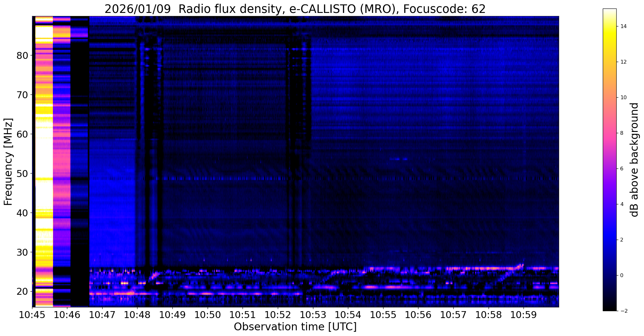Click the 10:50 time tick label

click(x=208, y=315)
